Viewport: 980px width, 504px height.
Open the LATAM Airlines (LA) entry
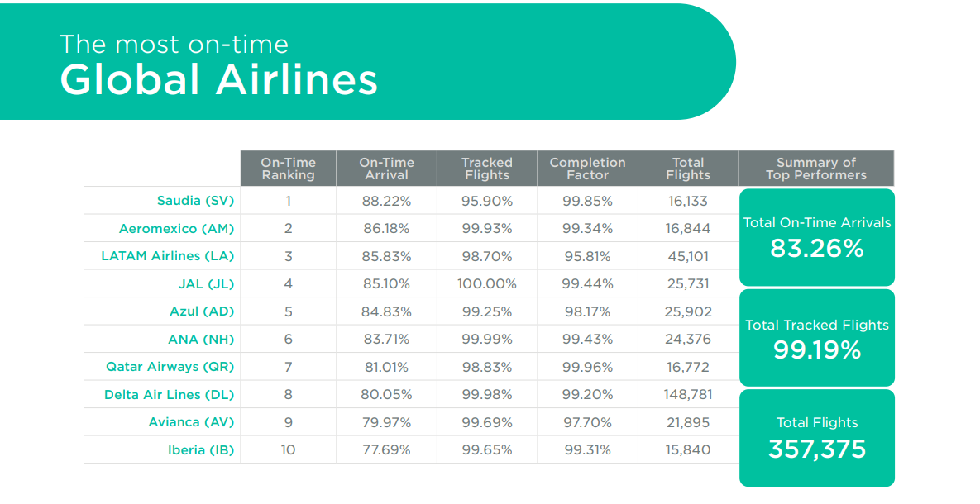167,256
